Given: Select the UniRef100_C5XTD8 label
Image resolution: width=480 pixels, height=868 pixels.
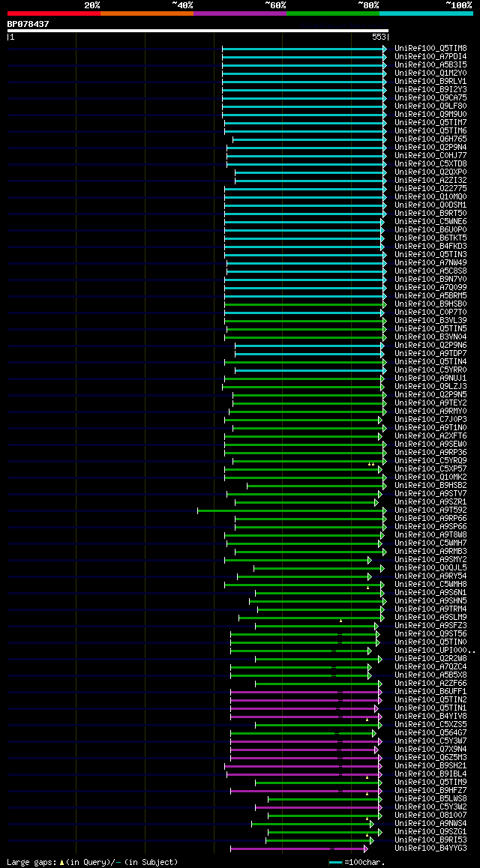Looking at the screenshot, I should point(430,164).
